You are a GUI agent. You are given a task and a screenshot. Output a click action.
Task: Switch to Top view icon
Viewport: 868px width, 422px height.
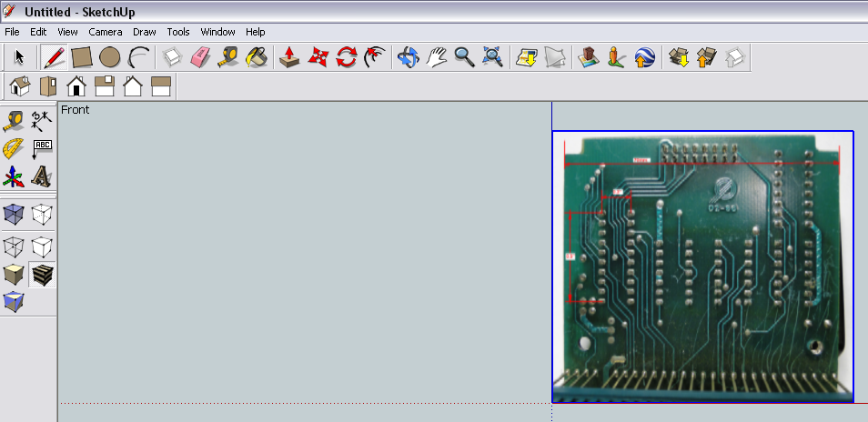48,86
